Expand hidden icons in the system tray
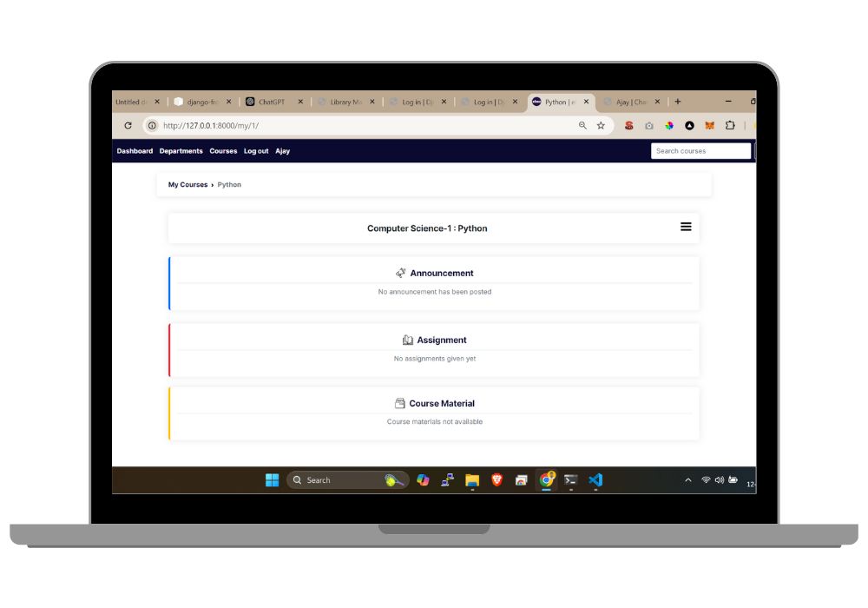The height and width of the screenshot is (608, 868). pyautogui.click(x=687, y=479)
